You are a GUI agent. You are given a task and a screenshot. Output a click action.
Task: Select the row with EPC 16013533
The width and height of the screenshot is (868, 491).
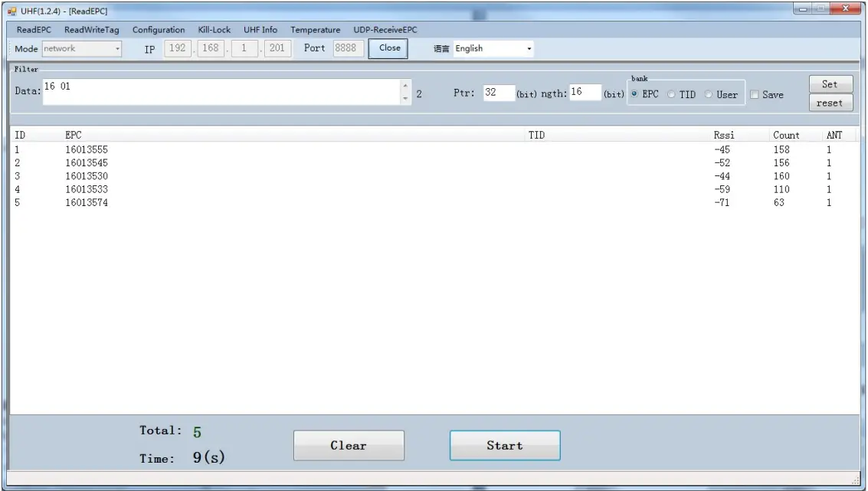tap(434, 190)
